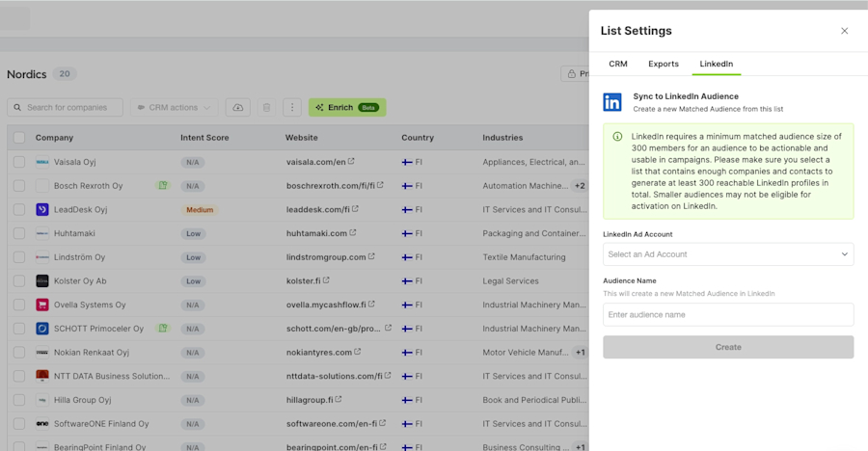
Task: Click the Website column header
Action: click(x=301, y=137)
